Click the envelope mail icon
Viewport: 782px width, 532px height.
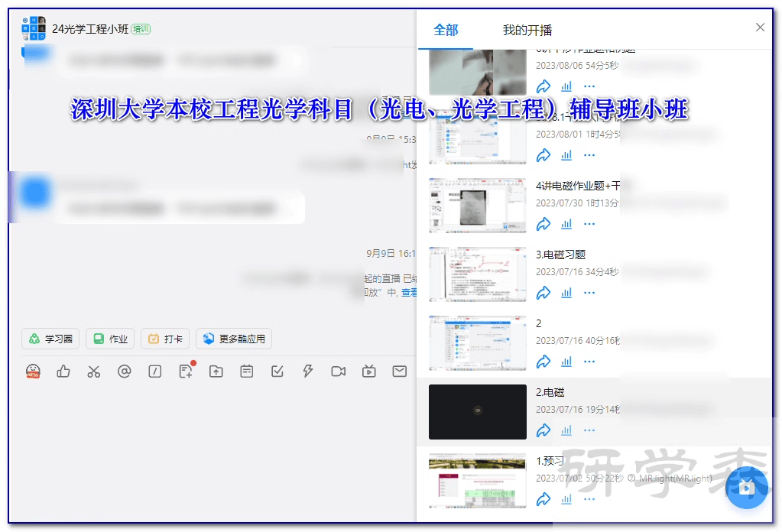click(x=400, y=371)
